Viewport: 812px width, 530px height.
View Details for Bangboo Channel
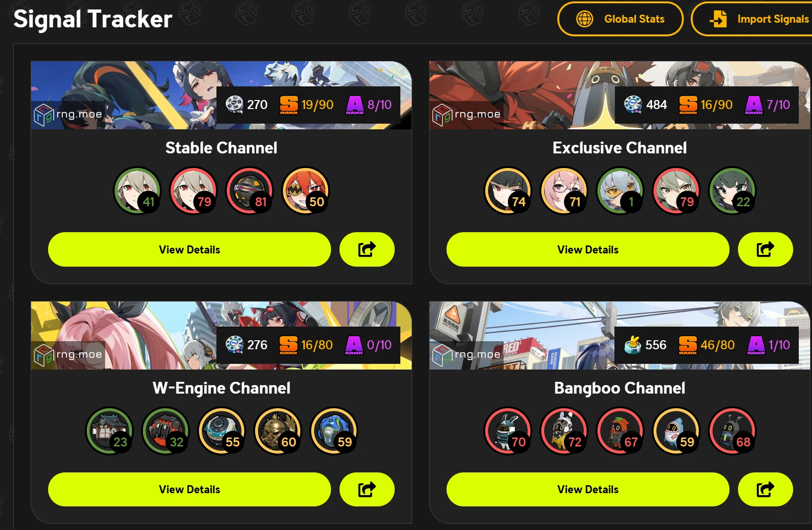(588, 489)
